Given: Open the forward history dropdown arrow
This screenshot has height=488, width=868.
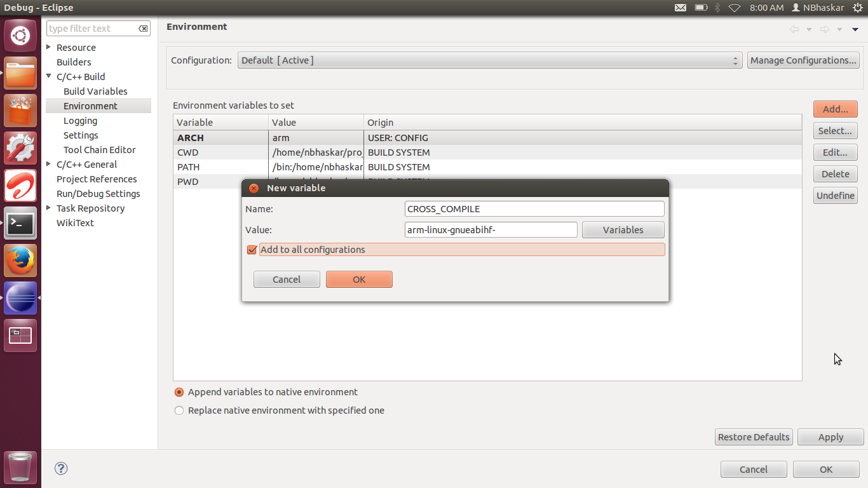Looking at the screenshot, I should (839, 29).
